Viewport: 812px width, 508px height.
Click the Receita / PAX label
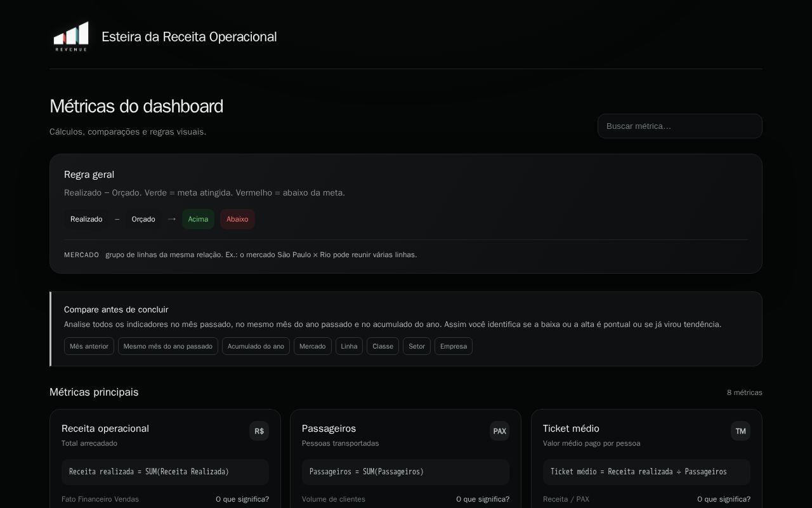tap(566, 499)
